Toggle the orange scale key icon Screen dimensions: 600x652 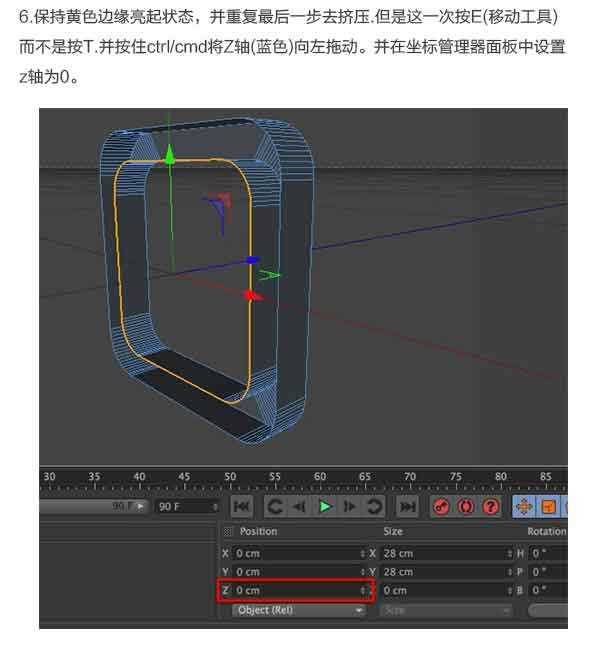[548, 507]
